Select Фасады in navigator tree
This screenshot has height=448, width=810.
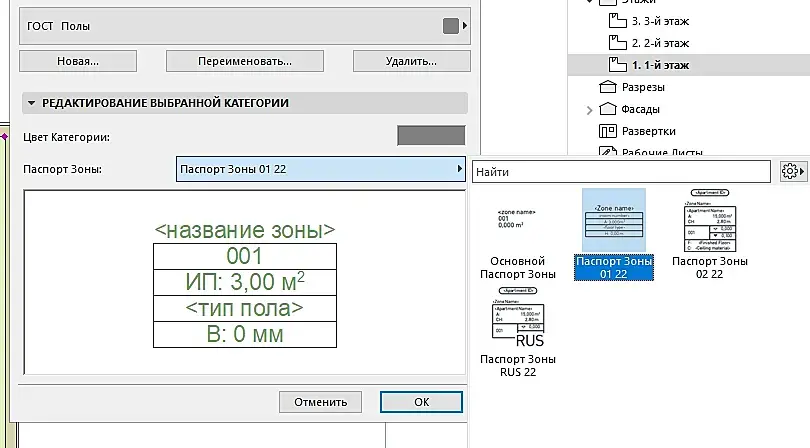640,110
